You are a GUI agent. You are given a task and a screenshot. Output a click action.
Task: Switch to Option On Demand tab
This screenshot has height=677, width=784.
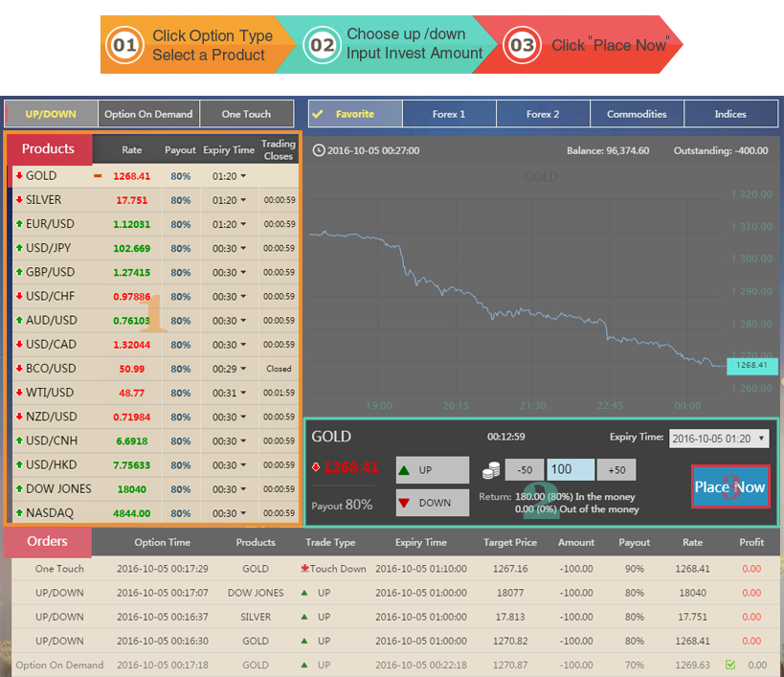(148, 114)
